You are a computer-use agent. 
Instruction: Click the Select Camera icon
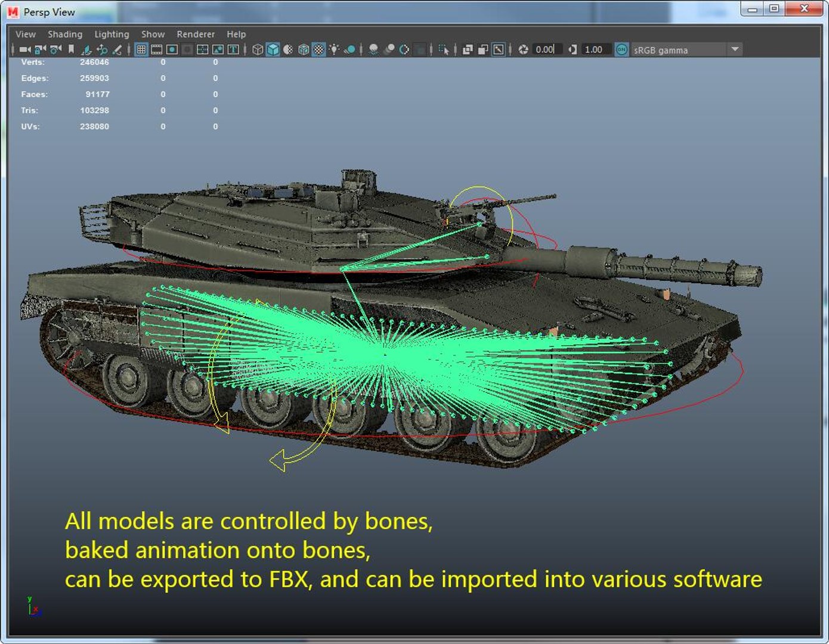24,49
